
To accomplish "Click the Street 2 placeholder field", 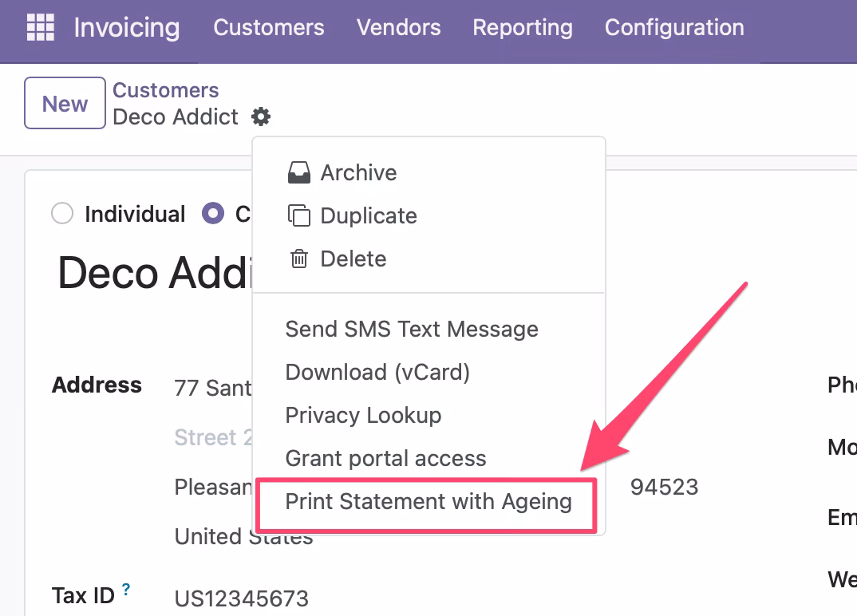I will click(213, 437).
